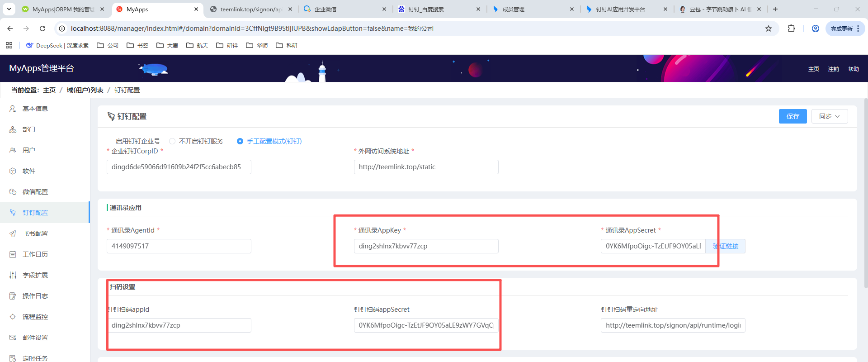Click the 流程监控 icon in sidebar

coord(13,317)
